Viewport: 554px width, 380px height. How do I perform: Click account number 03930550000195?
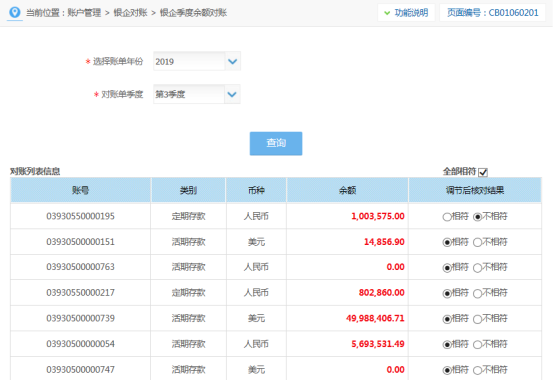(81, 216)
